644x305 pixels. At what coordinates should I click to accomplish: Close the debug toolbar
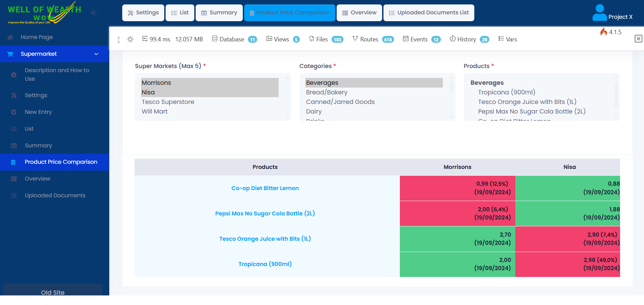(638, 39)
